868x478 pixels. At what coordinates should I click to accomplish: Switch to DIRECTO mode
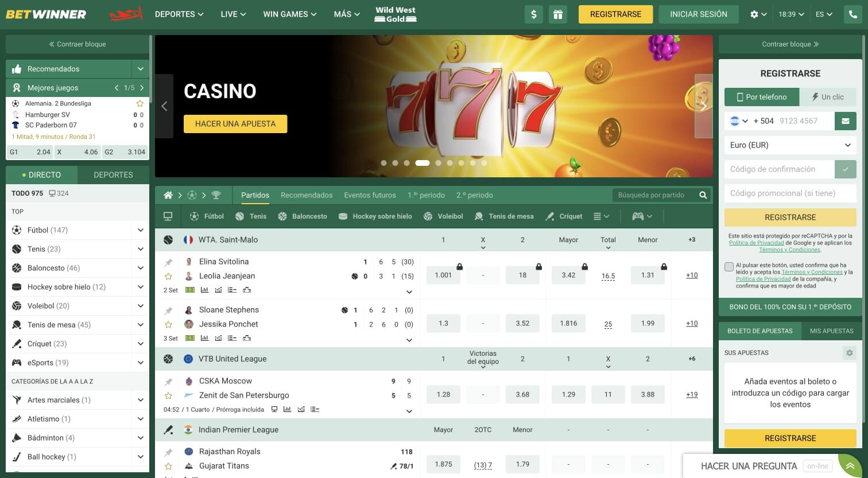tap(41, 174)
